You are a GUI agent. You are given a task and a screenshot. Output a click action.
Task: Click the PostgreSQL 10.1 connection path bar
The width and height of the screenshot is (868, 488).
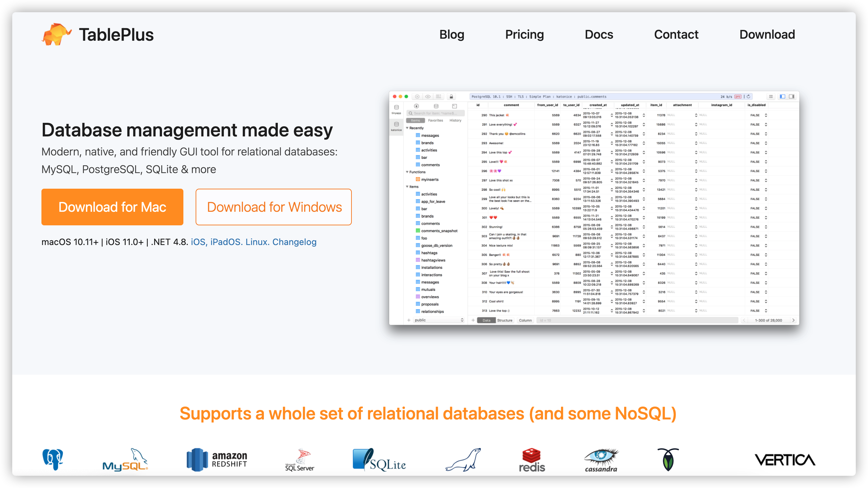pyautogui.click(x=611, y=96)
